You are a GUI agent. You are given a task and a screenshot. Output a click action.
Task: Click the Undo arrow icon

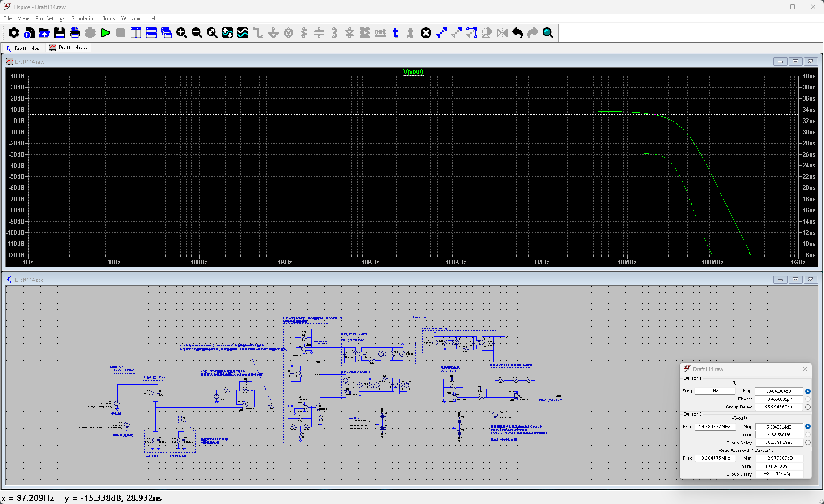click(517, 33)
